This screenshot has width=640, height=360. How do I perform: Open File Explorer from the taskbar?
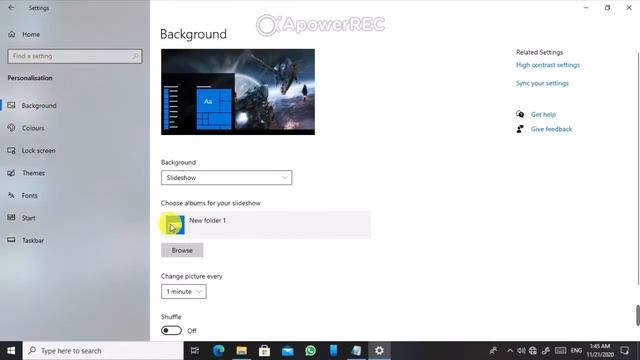242,351
